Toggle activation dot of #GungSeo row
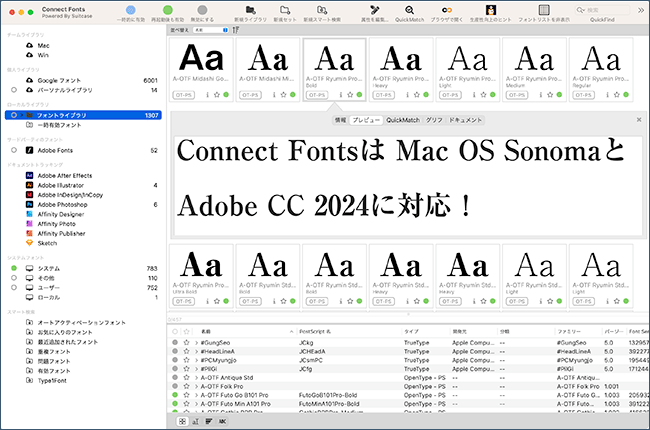The height and width of the screenshot is (430, 650). [175, 343]
